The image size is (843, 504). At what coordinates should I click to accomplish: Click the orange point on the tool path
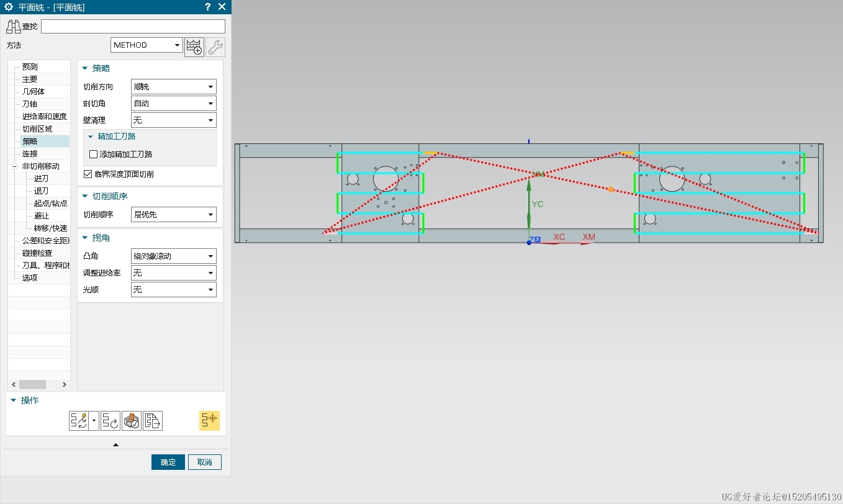click(611, 189)
